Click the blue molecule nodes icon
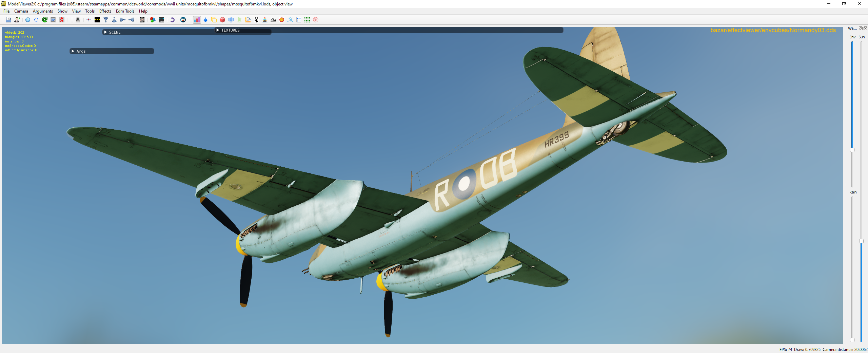Viewport: 868px width, 353px height. [290, 20]
